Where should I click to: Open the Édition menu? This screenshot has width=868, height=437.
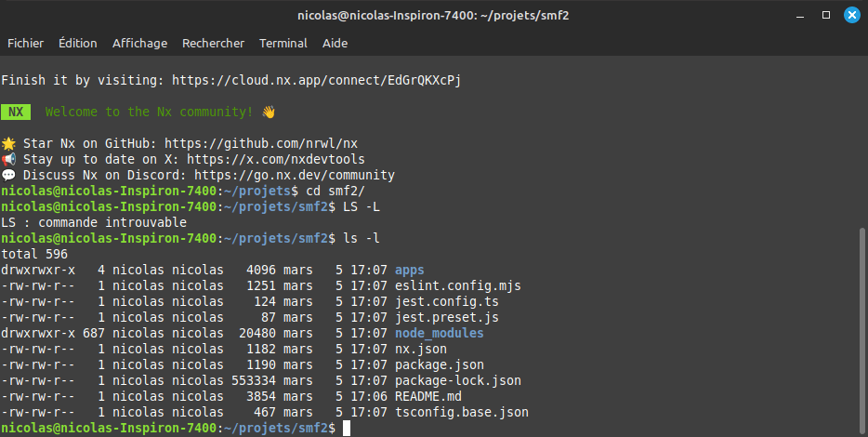pyautogui.click(x=77, y=43)
